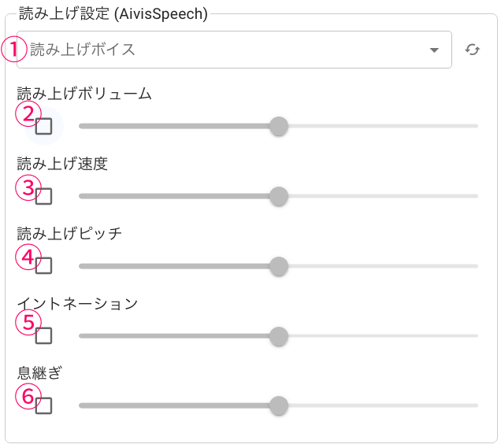Click the 読み上げ速度 label text
The image size is (501, 448).
pyautogui.click(x=62, y=164)
